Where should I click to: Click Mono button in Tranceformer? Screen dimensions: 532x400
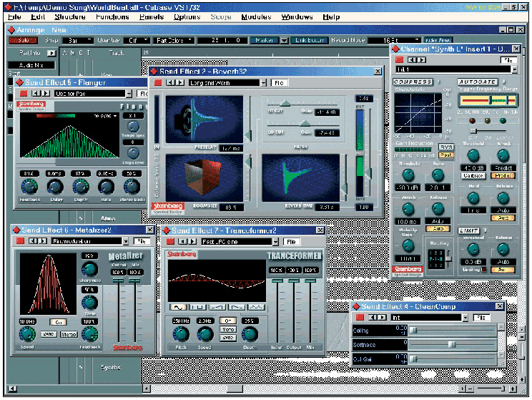pyautogui.click(x=228, y=329)
